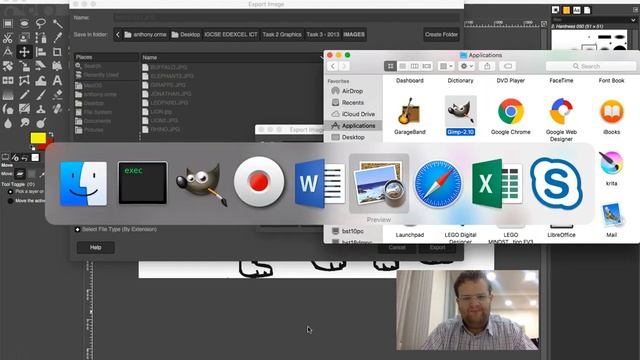Switch to Skype for Business in app switcher

[x=556, y=183]
